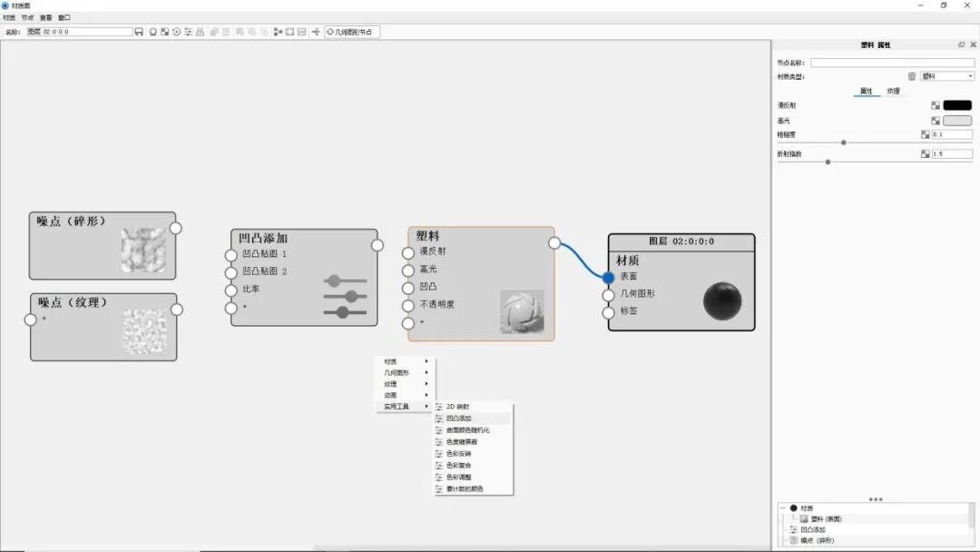Click the sphere preview thumbnail in the 材质 node
The width and height of the screenshot is (980, 552).
point(722,300)
